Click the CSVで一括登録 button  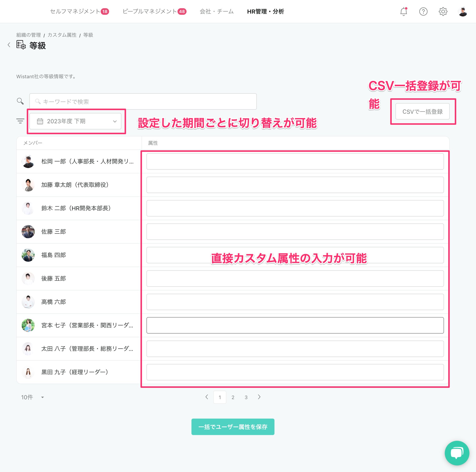tap(422, 112)
